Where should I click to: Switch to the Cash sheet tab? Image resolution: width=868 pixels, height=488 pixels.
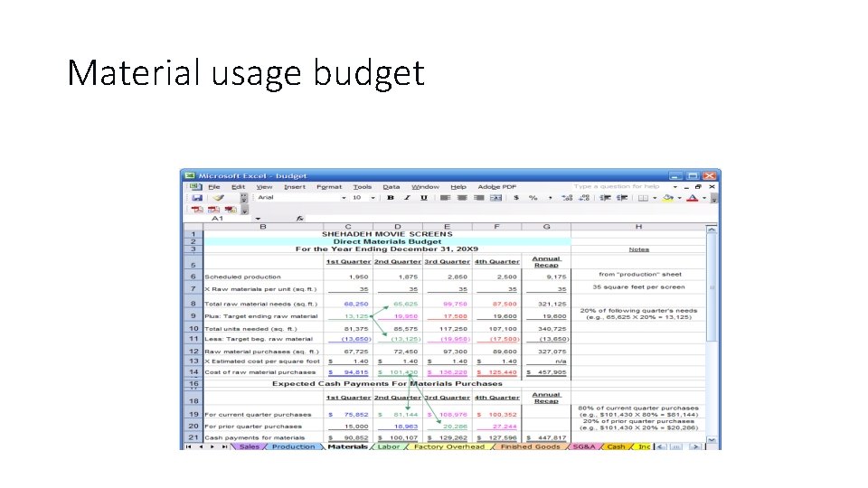(x=616, y=446)
